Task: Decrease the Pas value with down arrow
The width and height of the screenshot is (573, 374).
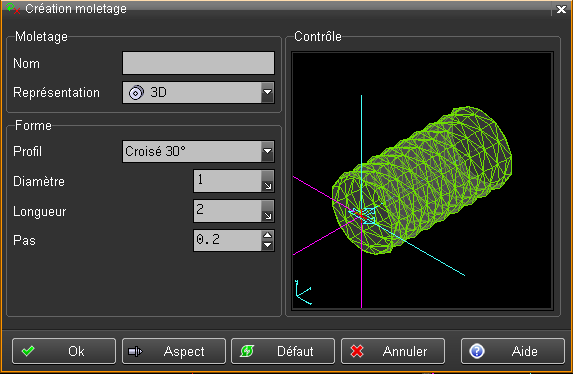Action: [268, 245]
